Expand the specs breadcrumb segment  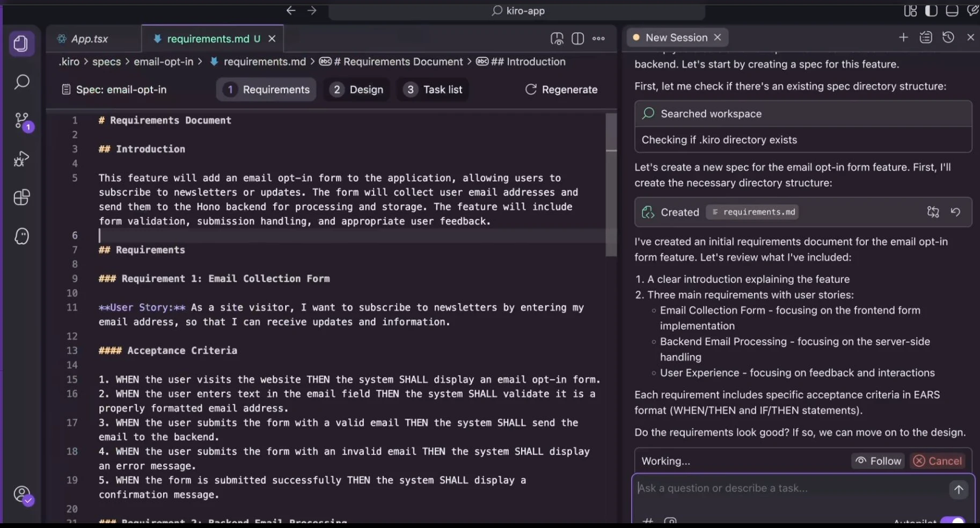click(x=106, y=62)
